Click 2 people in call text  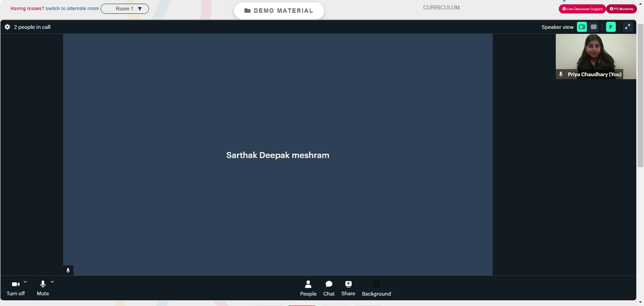(32, 27)
